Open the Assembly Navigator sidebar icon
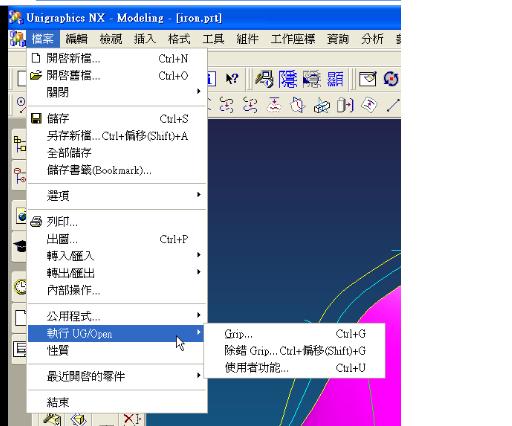This screenshot has width=512, height=426. (20, 144)
